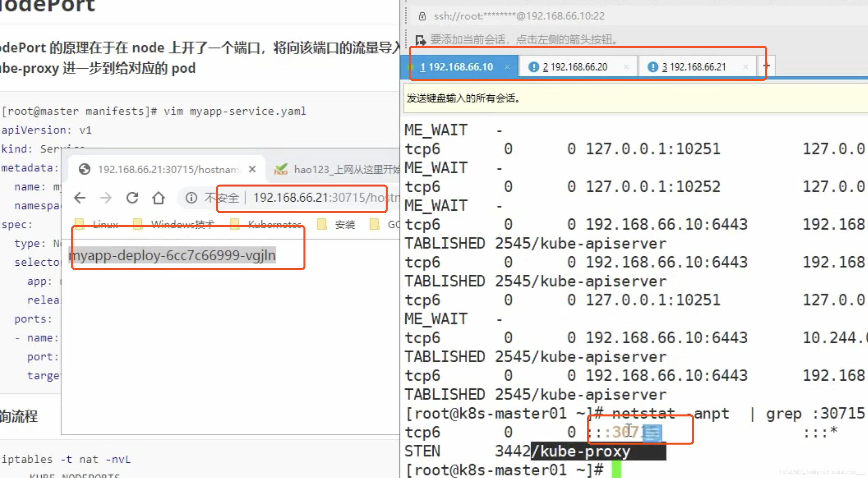Click the ssh://root@192.168.66.10:22 address field
868x478 pixels.
coord(519,16)
